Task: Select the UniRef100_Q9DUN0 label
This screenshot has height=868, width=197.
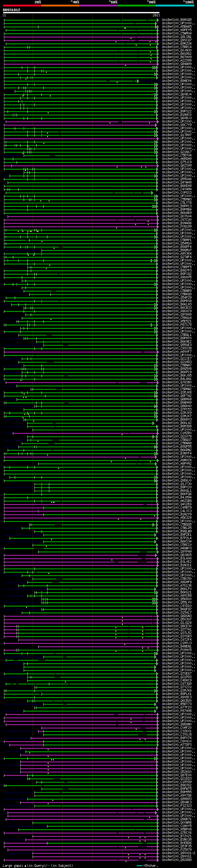Action: coord(177,724)
